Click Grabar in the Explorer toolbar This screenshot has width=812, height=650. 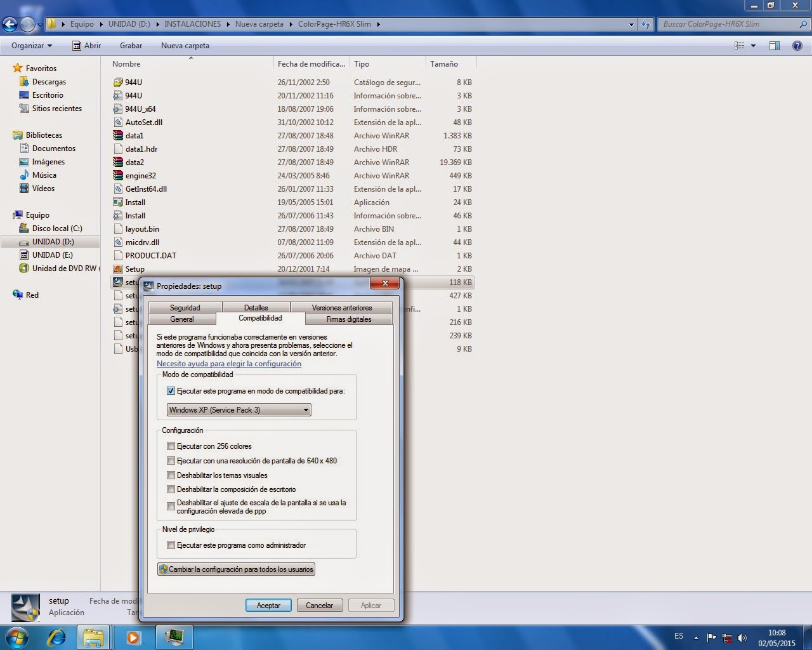click(131, 46)
